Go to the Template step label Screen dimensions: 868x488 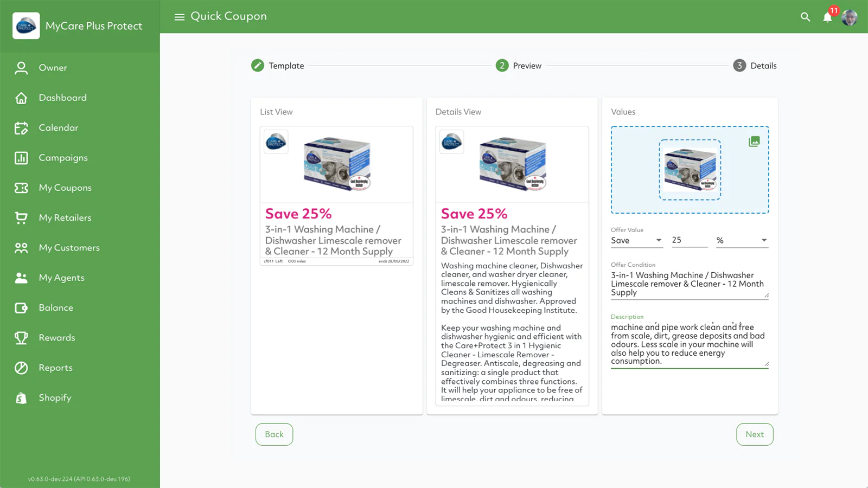[286, 66]
